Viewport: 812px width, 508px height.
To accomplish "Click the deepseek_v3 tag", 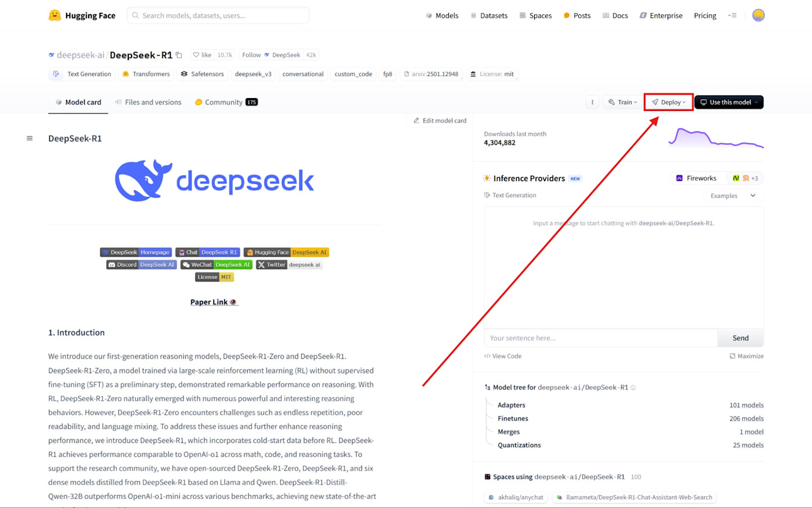I will click(x=253, y=74).
